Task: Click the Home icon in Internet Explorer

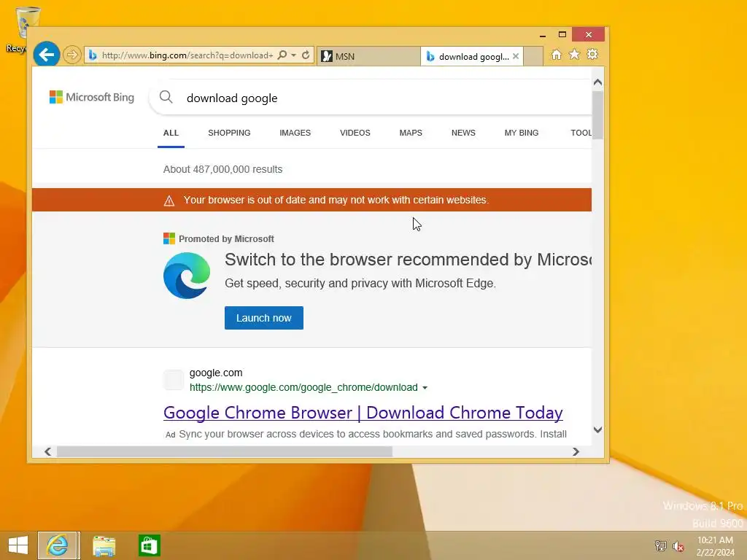Action: (556, 55)
